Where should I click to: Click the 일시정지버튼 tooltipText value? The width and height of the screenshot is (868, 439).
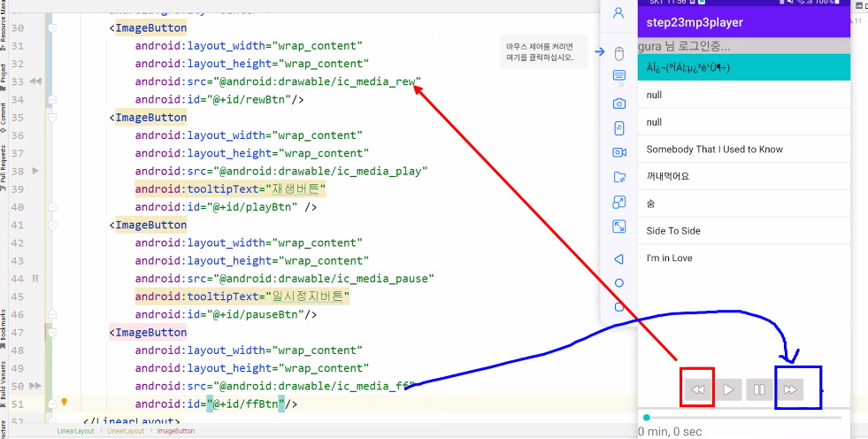click(308, 297)
